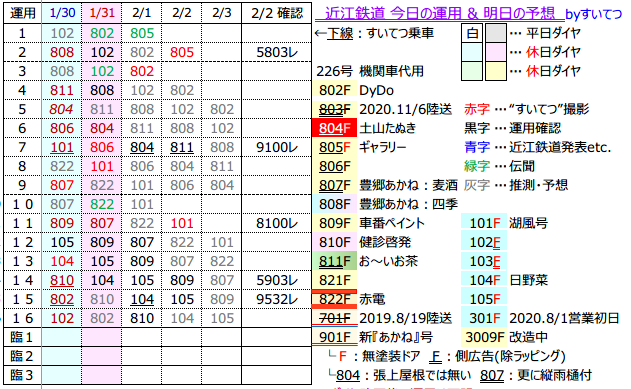
Task: Select the 806F legend cell
Action: click(334, 166)
